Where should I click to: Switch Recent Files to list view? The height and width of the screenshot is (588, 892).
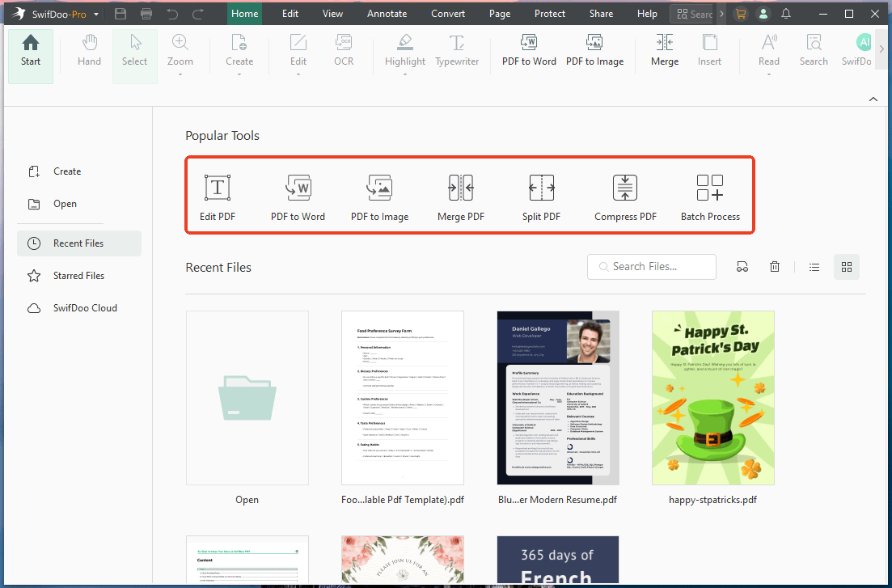[814, 266]
